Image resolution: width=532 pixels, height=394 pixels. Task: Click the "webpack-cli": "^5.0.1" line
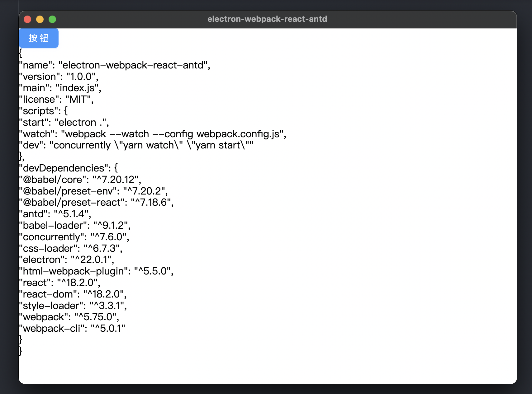pyautogui.click(x=72, y=328)
